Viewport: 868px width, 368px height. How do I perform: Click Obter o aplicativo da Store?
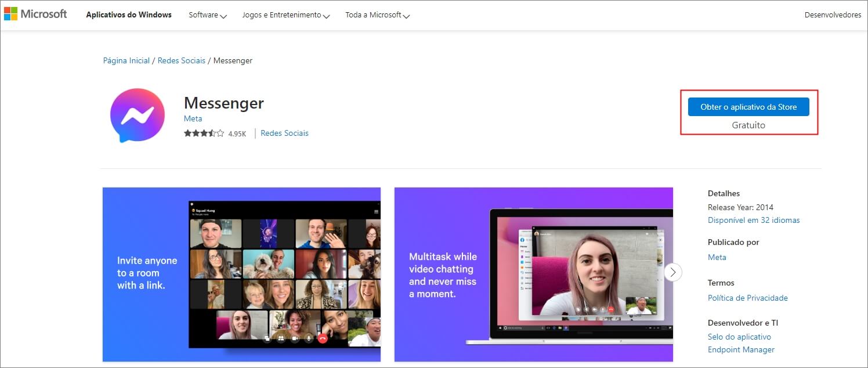click(x=748, y=107)
